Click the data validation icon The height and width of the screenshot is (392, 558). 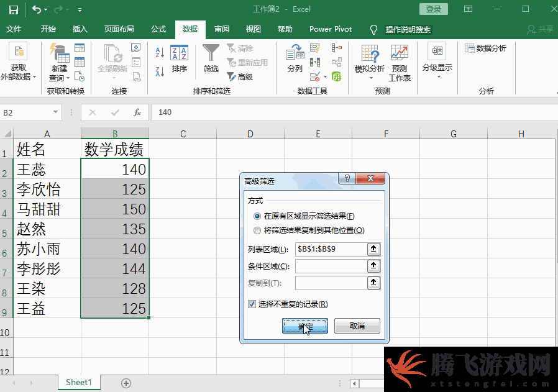click(314, 76)
